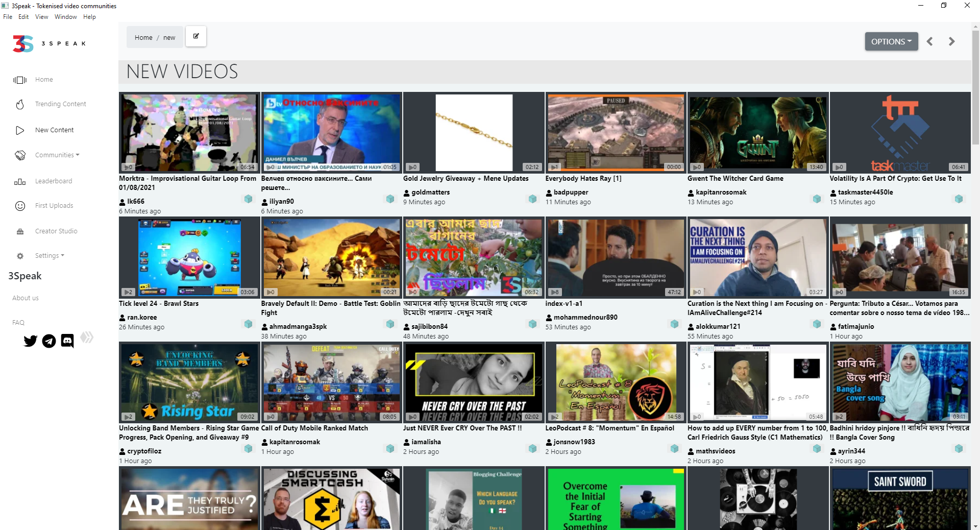Play the Saint Sword video thumbnail

pyautogui.click(x=900, y=499)
